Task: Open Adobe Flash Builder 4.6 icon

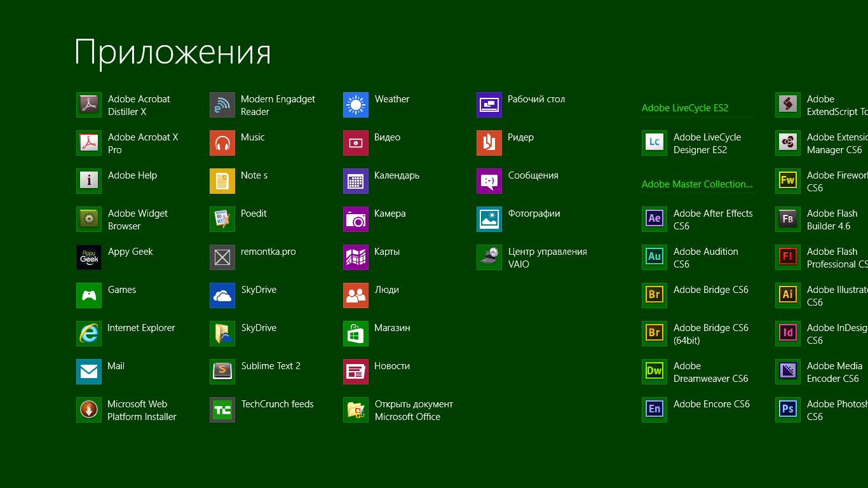Action: click(788, 219)
